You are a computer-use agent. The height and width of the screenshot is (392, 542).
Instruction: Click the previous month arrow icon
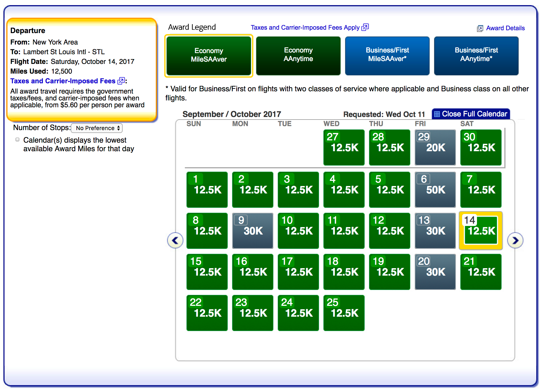[175, 241]
